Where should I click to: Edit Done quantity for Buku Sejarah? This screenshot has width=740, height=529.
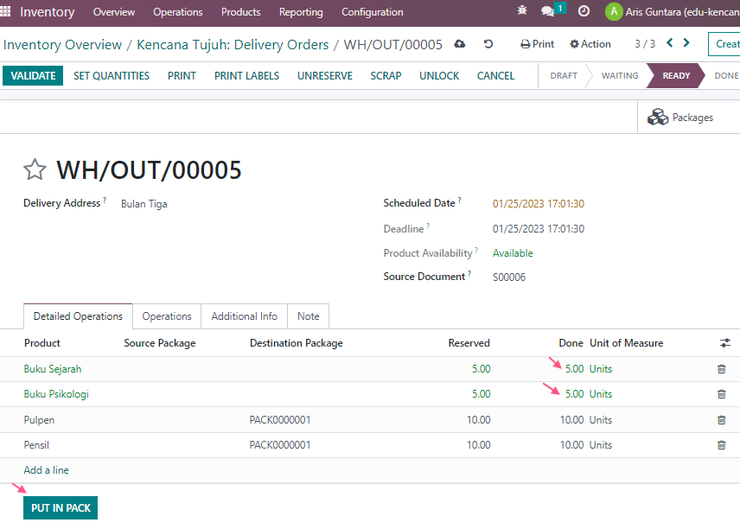574,369
